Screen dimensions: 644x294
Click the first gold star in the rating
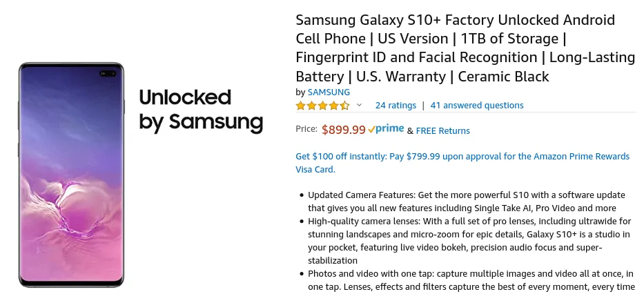coord(301,106)
